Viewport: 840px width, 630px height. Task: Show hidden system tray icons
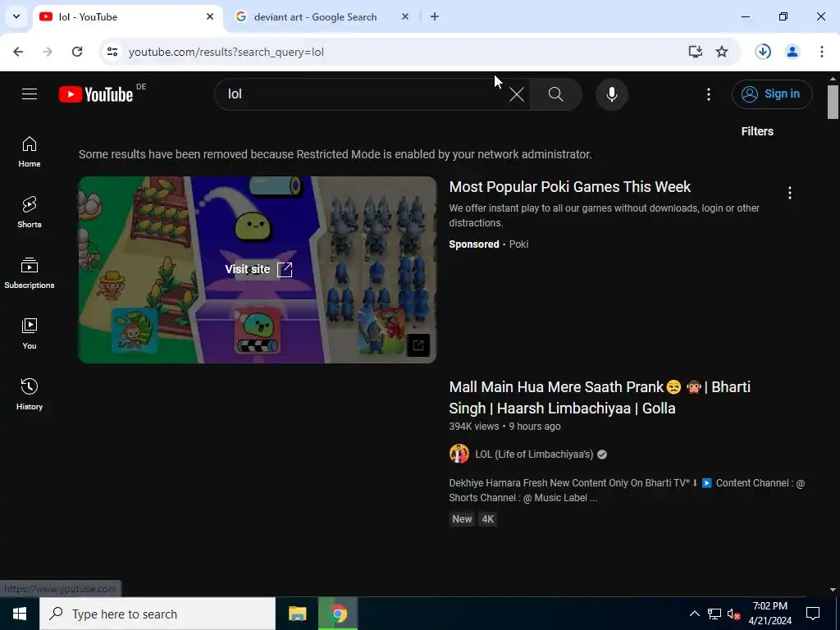pyautogui.click(x=694, y=614)
